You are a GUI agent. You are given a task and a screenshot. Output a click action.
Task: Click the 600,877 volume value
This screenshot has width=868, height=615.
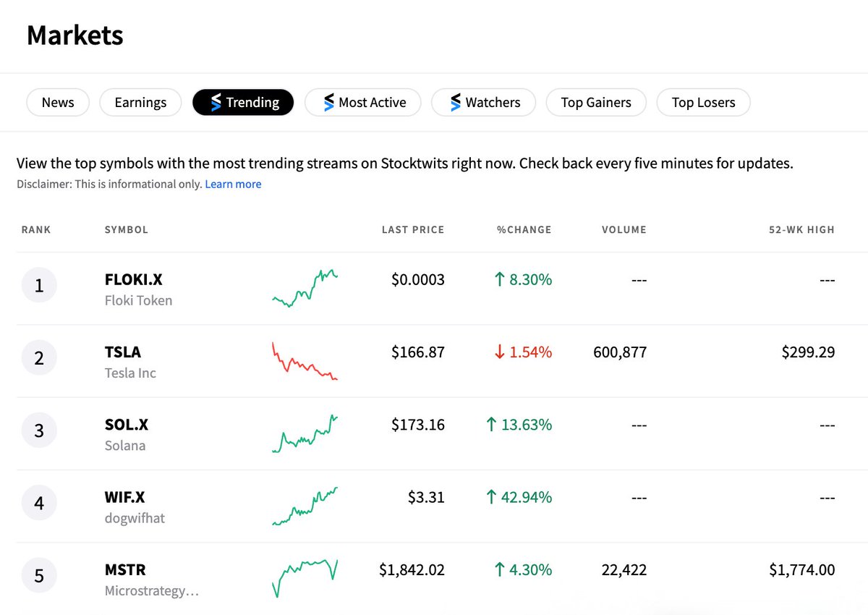(619, 352)
